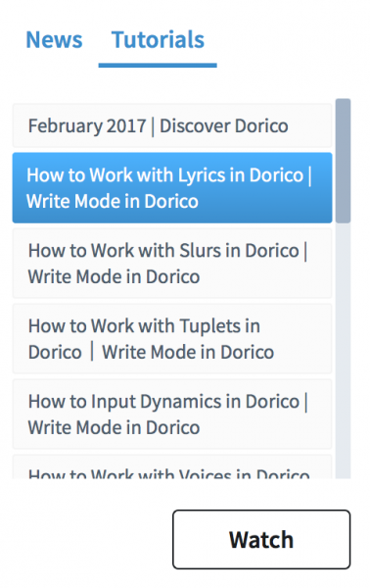The height and width of the screenshot is (588, 370).
Task: Switch to the News tab
Action: (54, 40)
